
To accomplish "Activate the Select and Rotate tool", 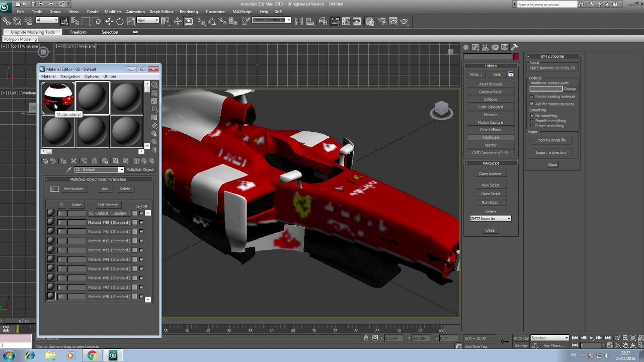I will (x=120, y=21).
